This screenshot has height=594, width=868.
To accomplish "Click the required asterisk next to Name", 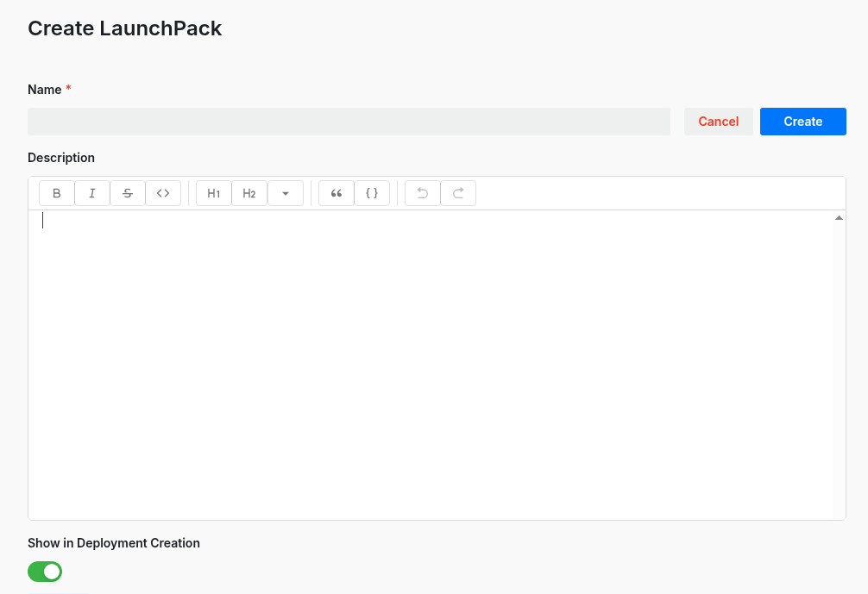I will pos(68,89).
